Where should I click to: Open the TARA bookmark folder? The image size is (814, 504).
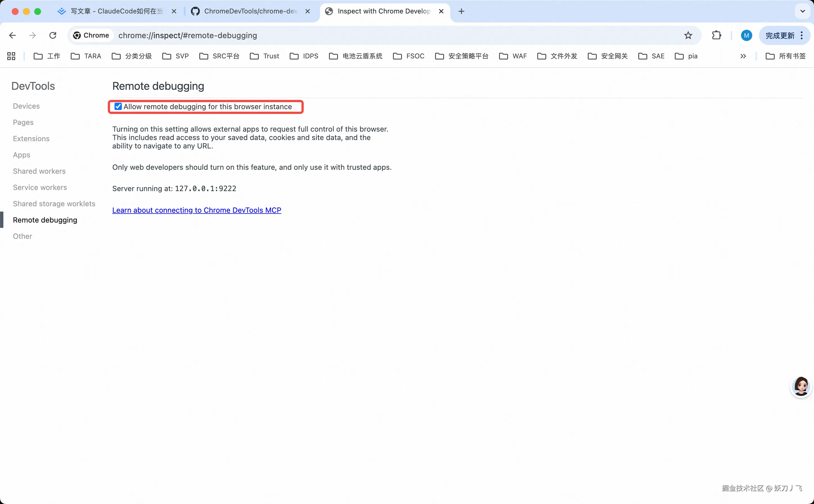(x=86, y=56)
